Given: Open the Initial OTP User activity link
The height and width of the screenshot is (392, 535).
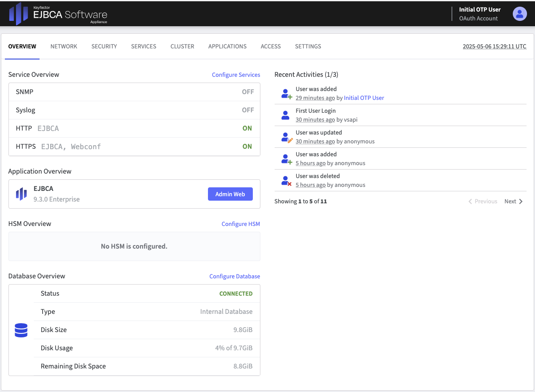Looking at the screenshot, I should pyautogui.click(x=364, y=98).
